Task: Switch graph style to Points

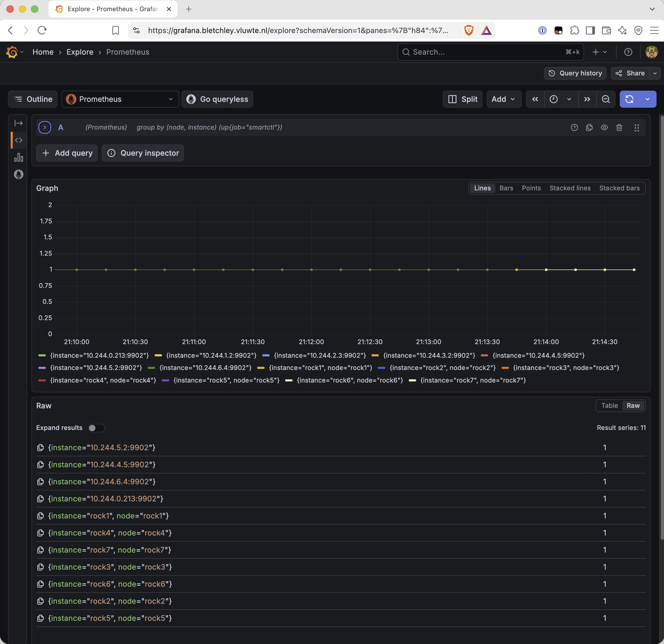Action: tap(531, 188)
